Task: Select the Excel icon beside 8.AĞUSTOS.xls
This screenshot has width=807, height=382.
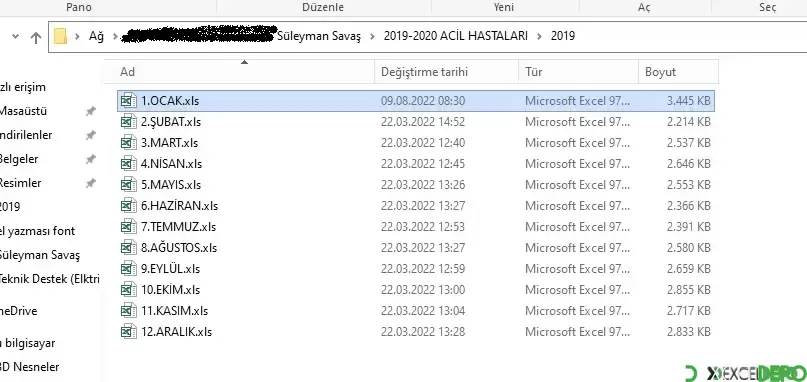Action: pos(128,248)
